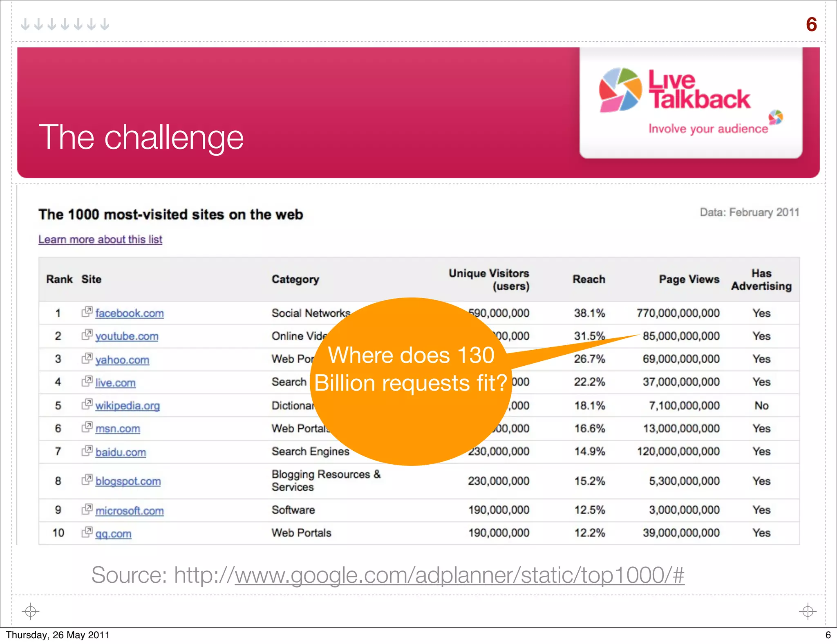Open the google.com/adplanner source URL
Screen dimensions: 837x644
(459, 575)
